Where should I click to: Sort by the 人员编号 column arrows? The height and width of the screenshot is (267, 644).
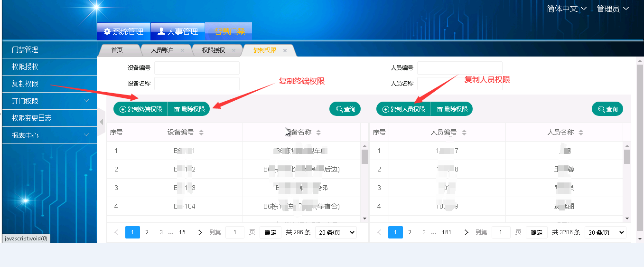464,133
